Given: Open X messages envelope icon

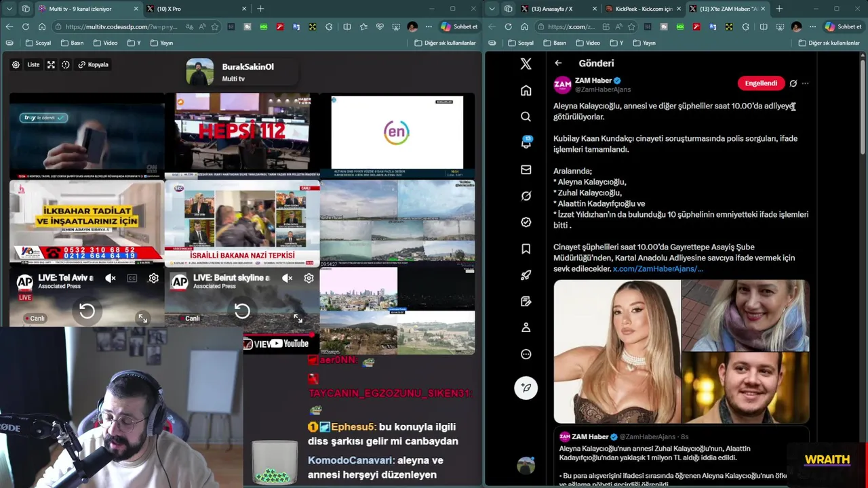Looking at the screenshot, I should point(526,169).
